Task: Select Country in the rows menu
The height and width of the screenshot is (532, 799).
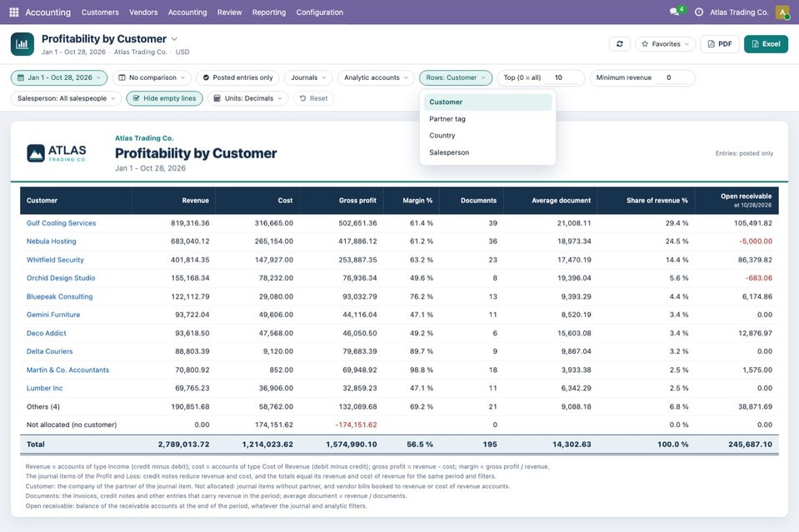Action: click(487, 136)
